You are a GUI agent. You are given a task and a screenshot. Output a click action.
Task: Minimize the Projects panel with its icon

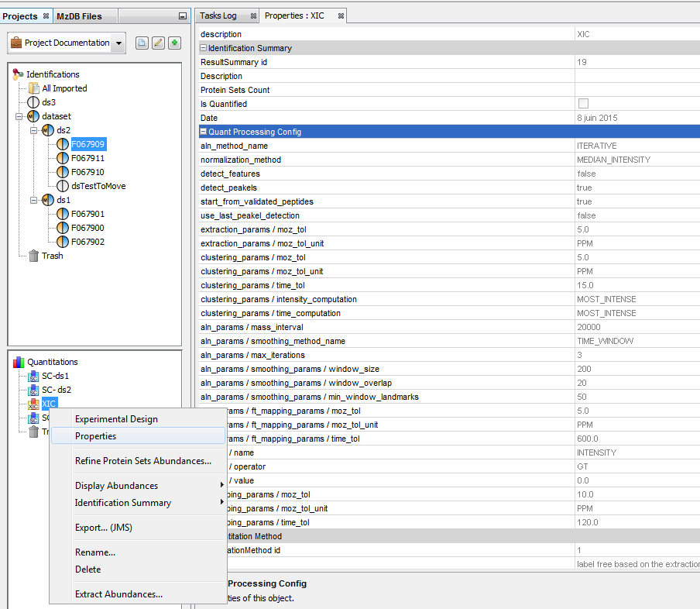(182, 15)
